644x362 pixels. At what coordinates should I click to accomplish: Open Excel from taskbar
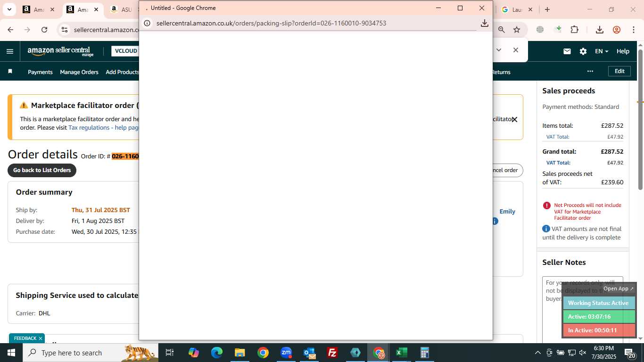(x=402, y=353)
